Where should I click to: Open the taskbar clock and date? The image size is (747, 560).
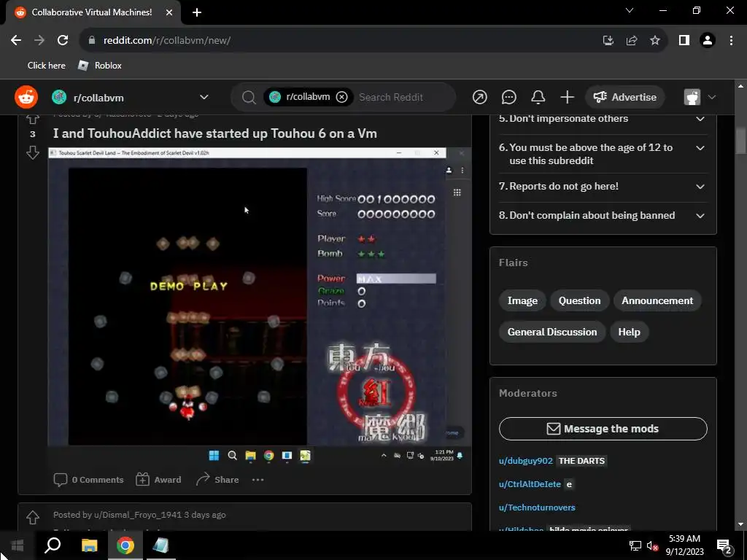(x=684, y=545)
